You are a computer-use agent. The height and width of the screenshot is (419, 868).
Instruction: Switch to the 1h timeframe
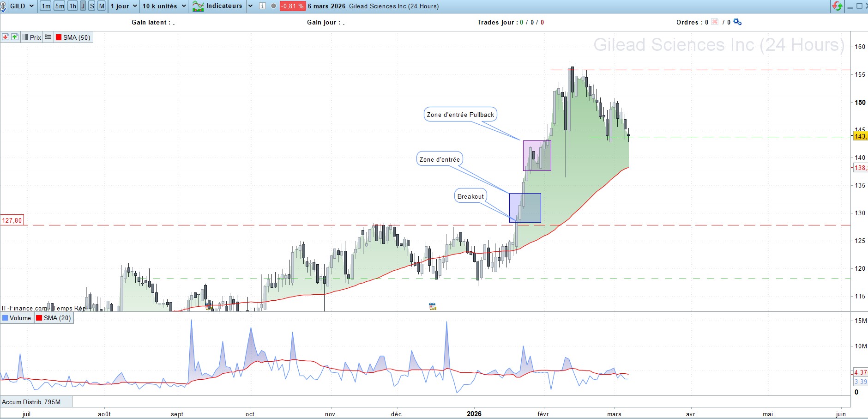[x=73, y=6]
